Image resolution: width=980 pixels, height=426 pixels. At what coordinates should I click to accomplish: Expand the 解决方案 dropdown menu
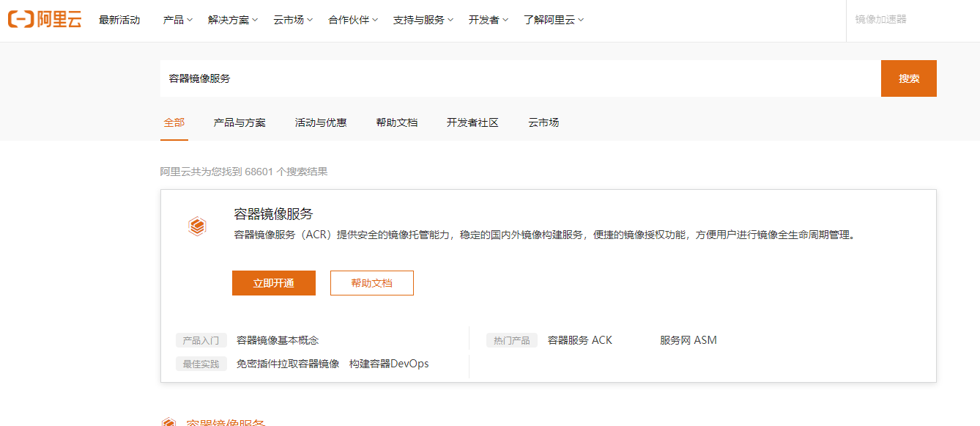tap(233, 20)
